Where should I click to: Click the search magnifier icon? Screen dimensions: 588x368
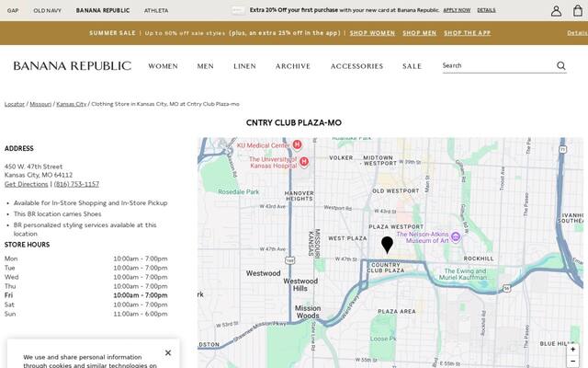(561, 65)
